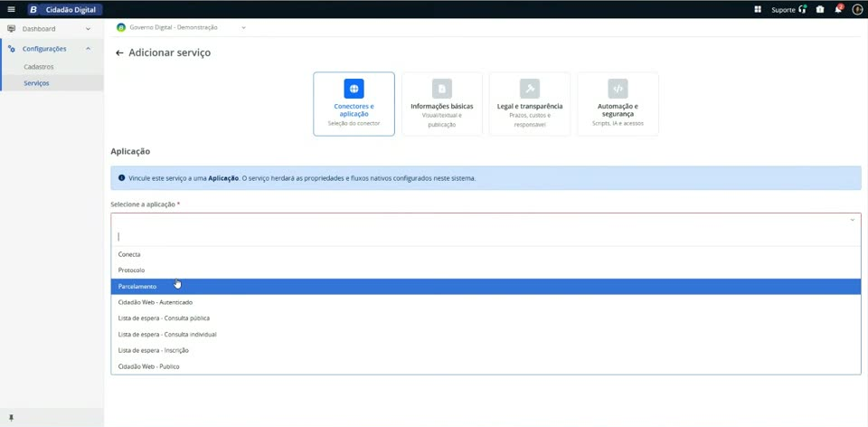Close the application select dropdown arrow
868x427 pixels.
coord(853,220)
